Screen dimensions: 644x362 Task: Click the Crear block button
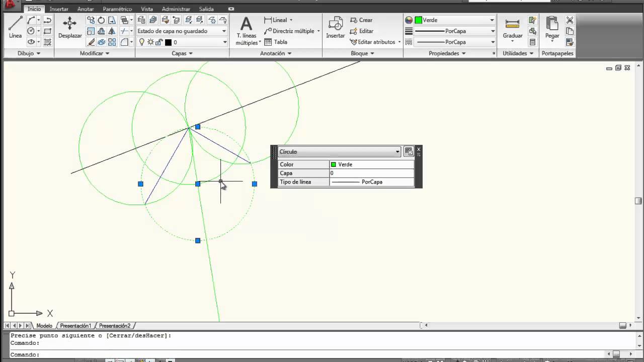coord(361,20)
